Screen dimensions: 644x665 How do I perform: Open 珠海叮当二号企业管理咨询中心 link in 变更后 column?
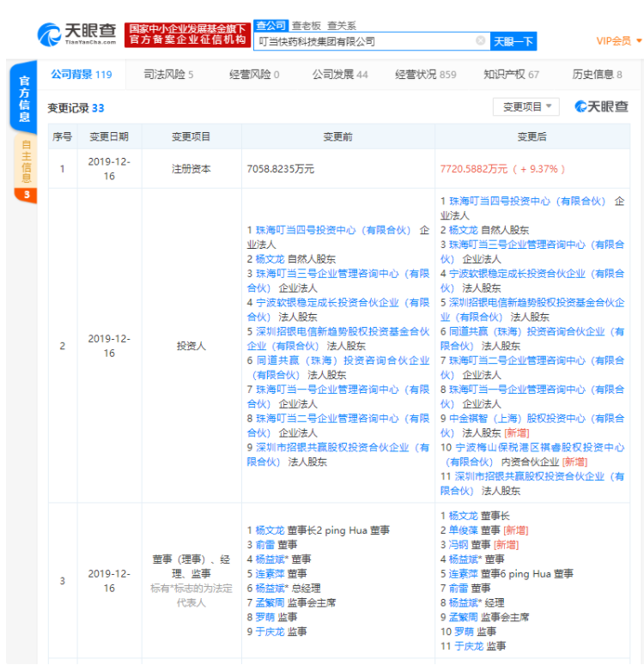532,367
